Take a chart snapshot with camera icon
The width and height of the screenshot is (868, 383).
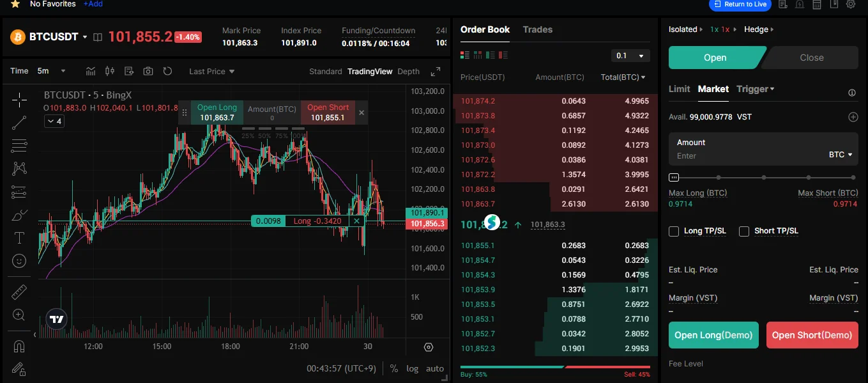(x=148, y=72)
